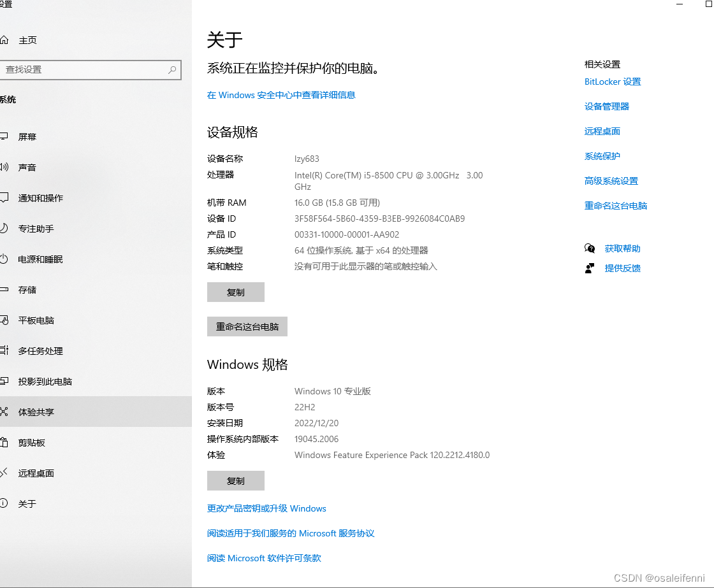
Task: Click OS build value 19045.2006
Action: [316, 439]
